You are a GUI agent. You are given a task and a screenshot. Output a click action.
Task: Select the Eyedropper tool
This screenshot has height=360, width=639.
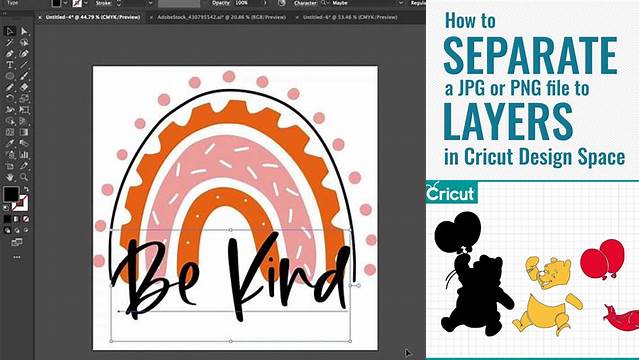10,144
